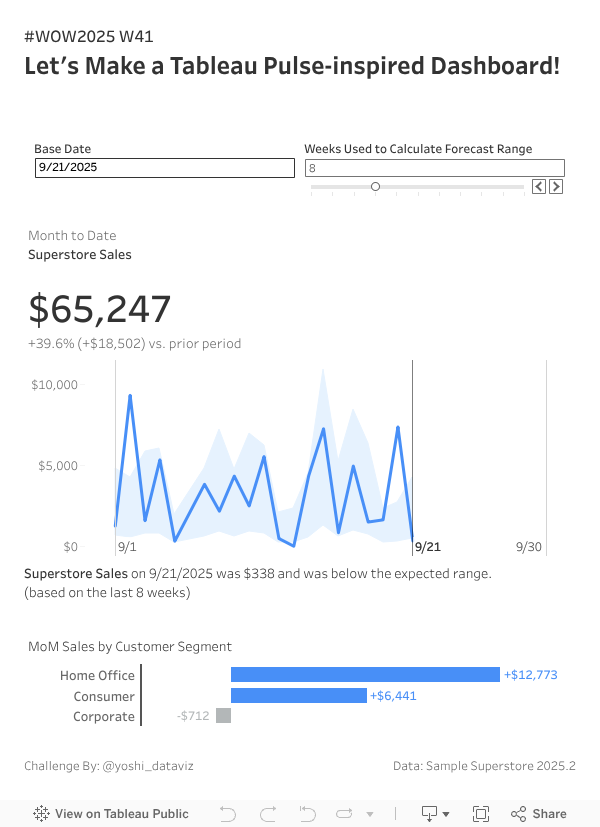Click the Share icon

(539, 814)
